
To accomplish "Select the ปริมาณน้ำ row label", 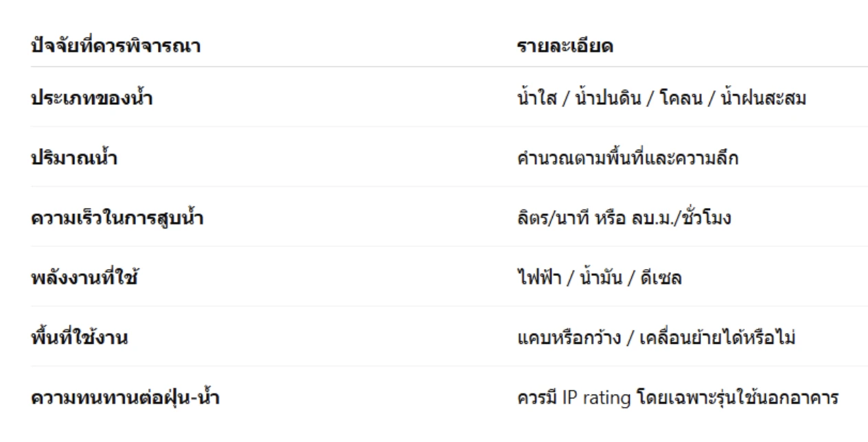I will pyautogui.click(x=76, y=159).
